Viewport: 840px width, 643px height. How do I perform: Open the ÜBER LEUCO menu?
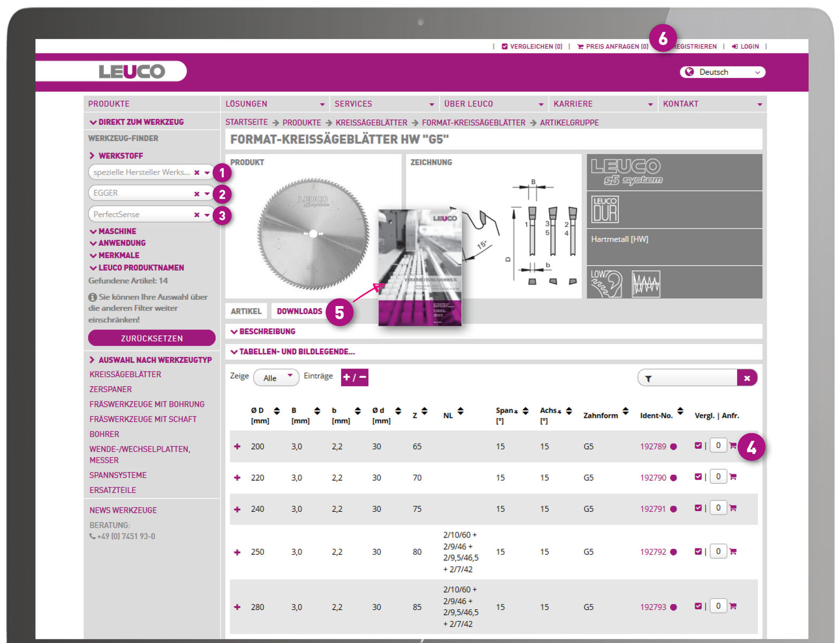click(x=493, y=104)
